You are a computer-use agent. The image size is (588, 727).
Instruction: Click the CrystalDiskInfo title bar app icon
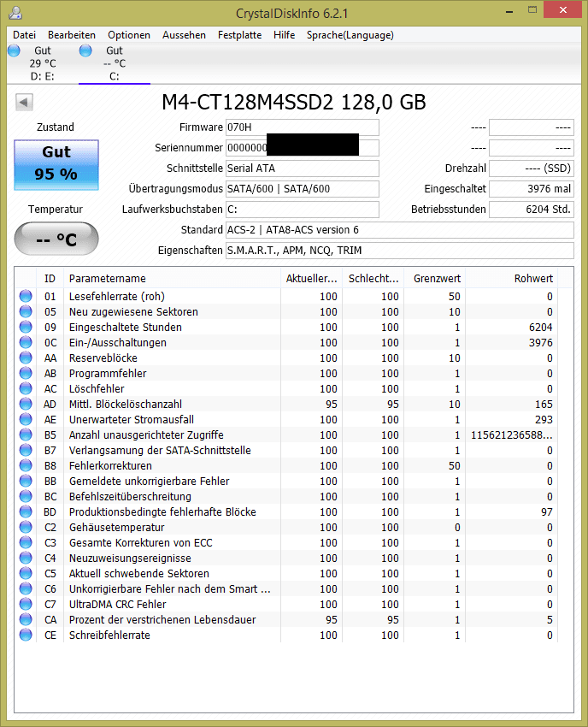point(15,13)
